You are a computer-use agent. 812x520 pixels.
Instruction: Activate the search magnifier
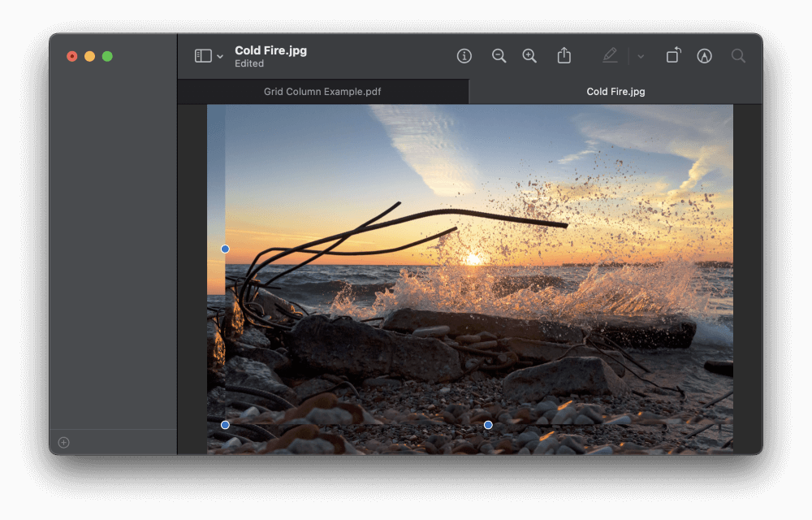click(737, 55)
